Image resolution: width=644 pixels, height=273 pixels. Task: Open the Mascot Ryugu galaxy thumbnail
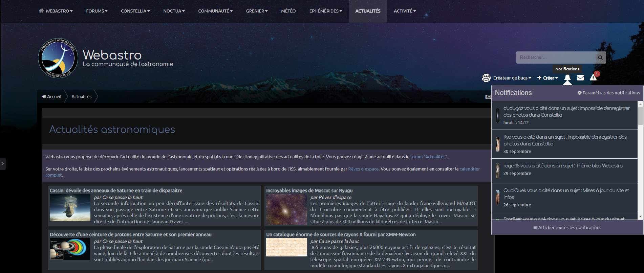point(286,209)
